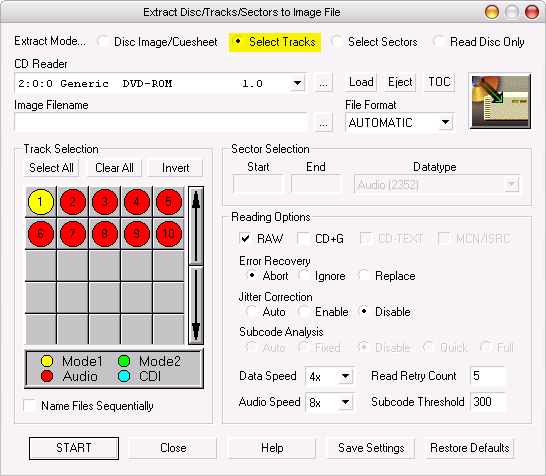Choose Disc Image/Cuesheet extract mode
Viewport: 546px width, 476px height.
(x=103, y=41)
